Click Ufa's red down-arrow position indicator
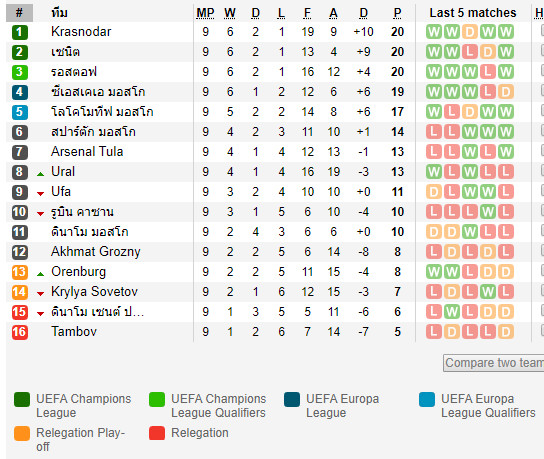 (x=41, y=194)
